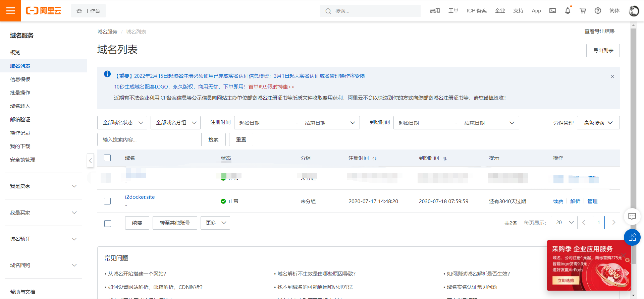The height and width of the screenshot is (299, 644).
Task: Click the 搜索 button
Action: [213, 139]
